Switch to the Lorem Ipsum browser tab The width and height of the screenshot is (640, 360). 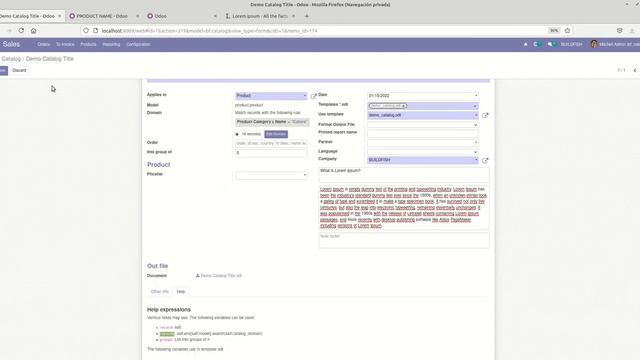click(x=260, y=16)
